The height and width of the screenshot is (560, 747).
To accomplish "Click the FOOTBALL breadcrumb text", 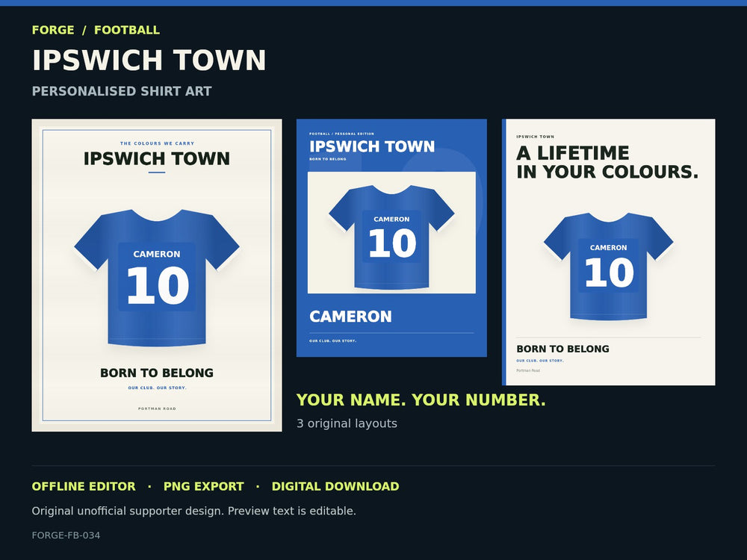I will pyautogui.click(x=127, y=30).
